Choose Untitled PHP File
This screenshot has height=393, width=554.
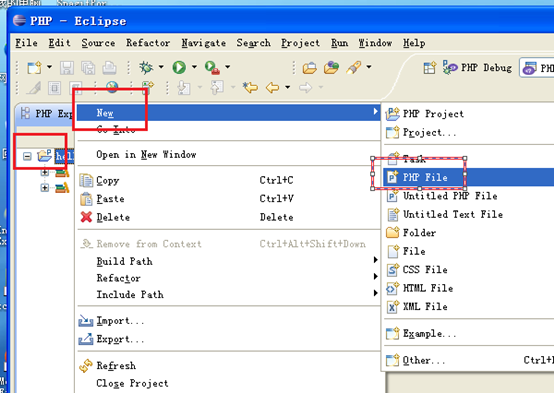(468, 196)
